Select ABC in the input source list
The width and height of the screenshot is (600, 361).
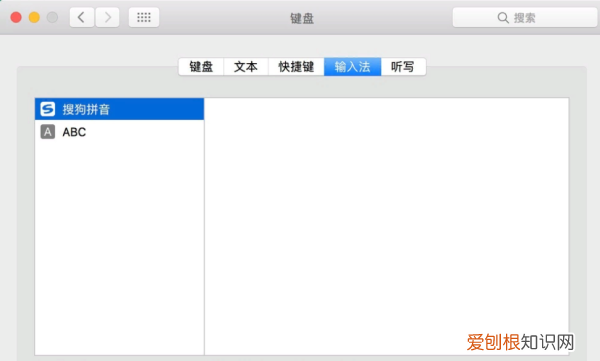click(119, 132)
